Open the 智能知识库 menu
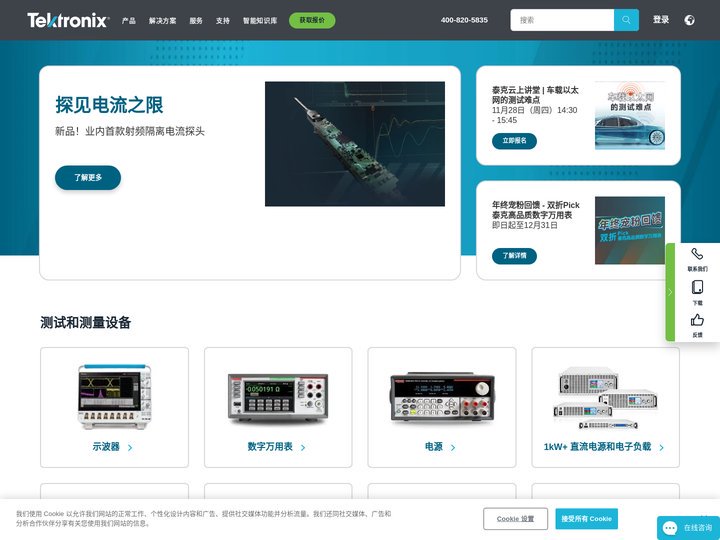Screen dimensions: 720x540 260,21
